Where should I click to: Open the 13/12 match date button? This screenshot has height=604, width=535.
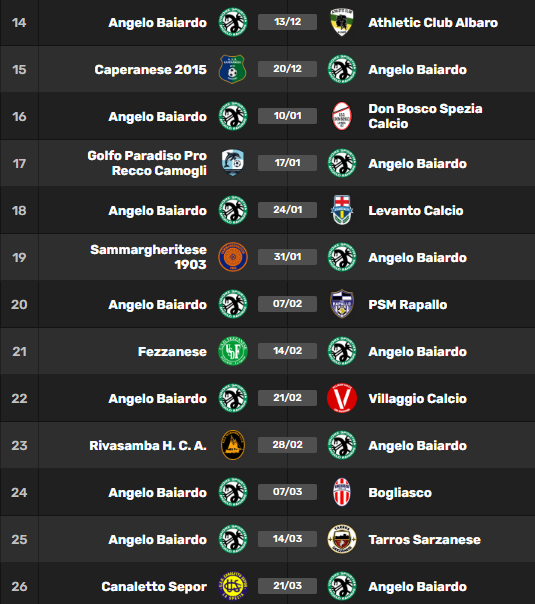tap(287, 22)
